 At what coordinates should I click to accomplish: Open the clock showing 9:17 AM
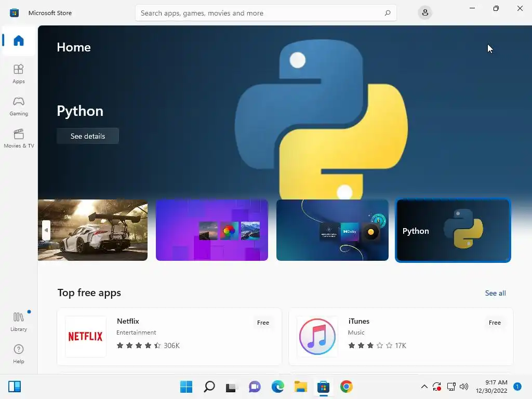pyautogui.click(x=491, y=387)
